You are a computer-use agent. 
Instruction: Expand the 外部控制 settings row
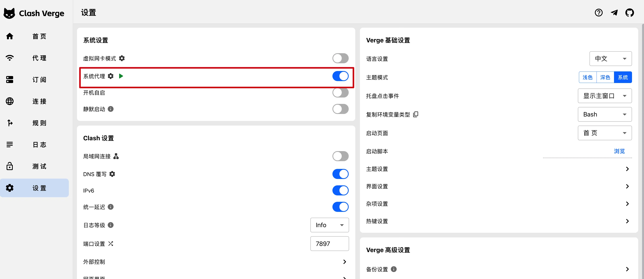click(x=345, y=262)
